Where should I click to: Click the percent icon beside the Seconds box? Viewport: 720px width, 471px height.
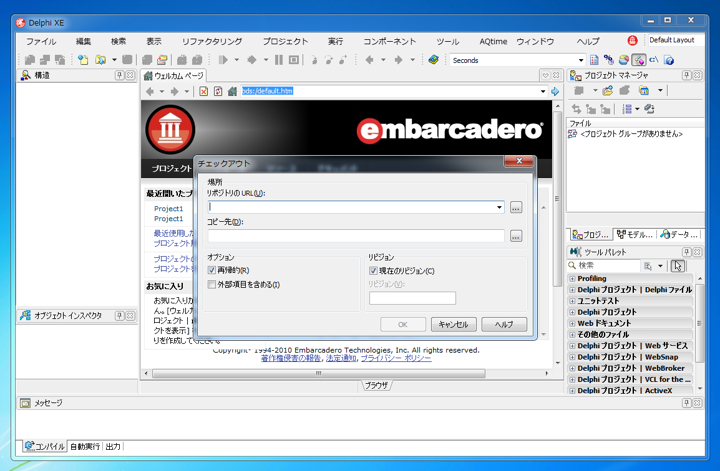609,60
